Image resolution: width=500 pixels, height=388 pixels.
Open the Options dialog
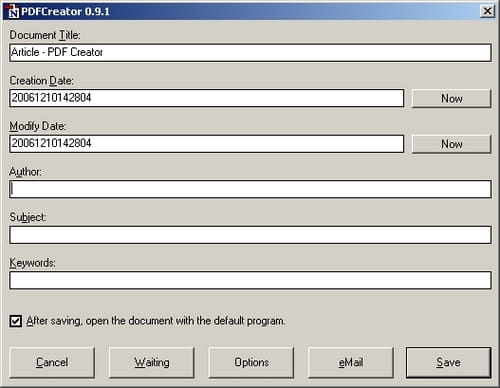pos(251,362)
